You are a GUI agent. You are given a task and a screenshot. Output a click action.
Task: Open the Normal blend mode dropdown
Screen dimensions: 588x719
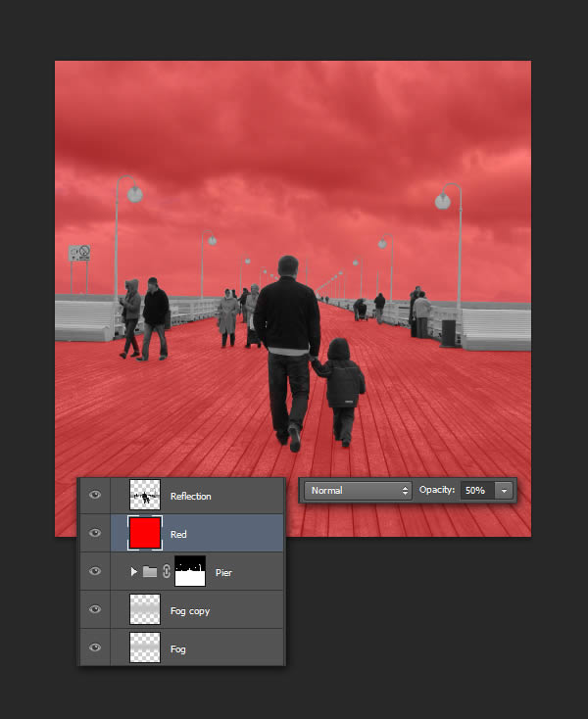coord(358,490)
